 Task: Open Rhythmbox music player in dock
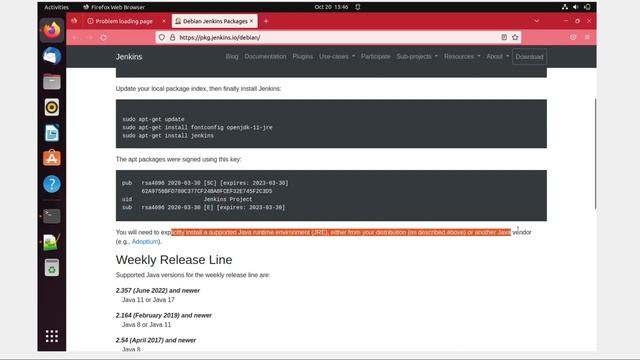point(52,107)
